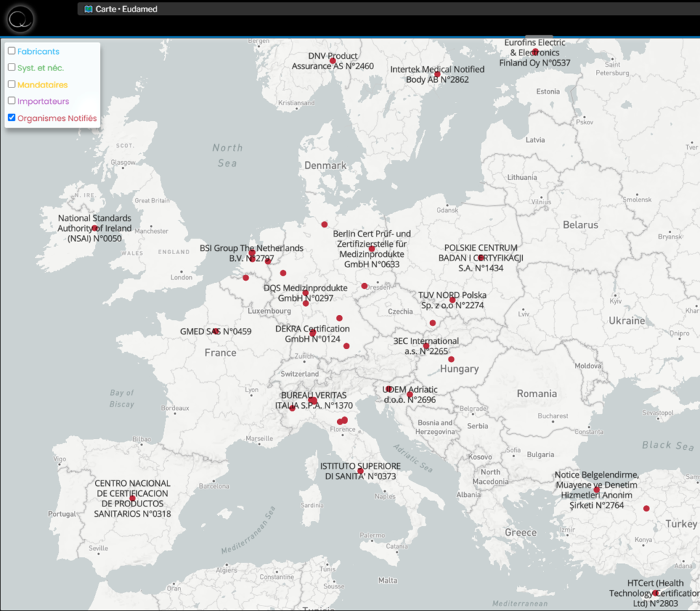Click the TUV NORD Polska N°2274 marker
Image resolution: width=700 pixels, height=611 pixels.
453,300
